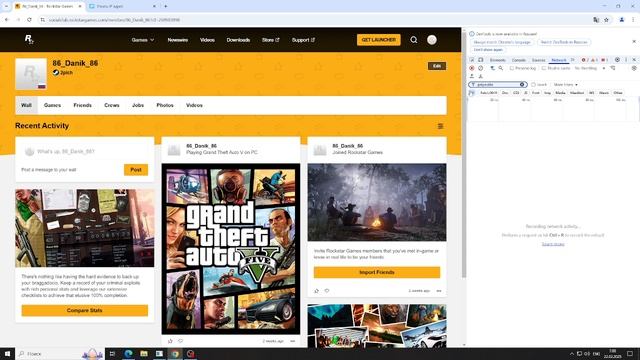Open the DevTools network search magnifier
640x360 pixels.
pyautogui.click(x=500, y=68)
